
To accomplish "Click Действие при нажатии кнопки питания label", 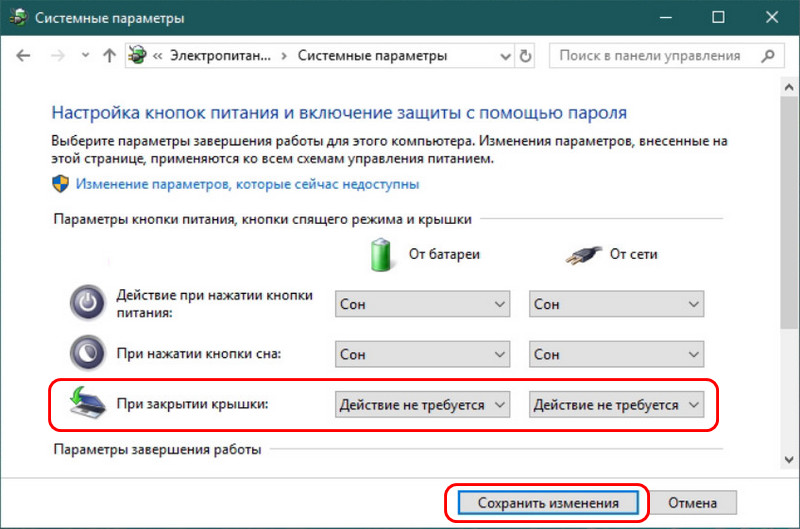I will pos(214,304).
